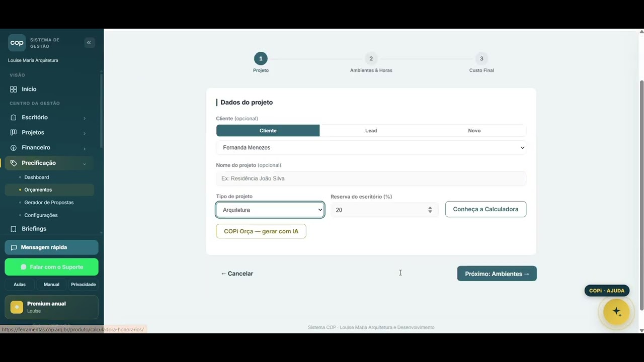Click the Dados do projeto heading
Screen dimensions: 644x362
point(247,102)
